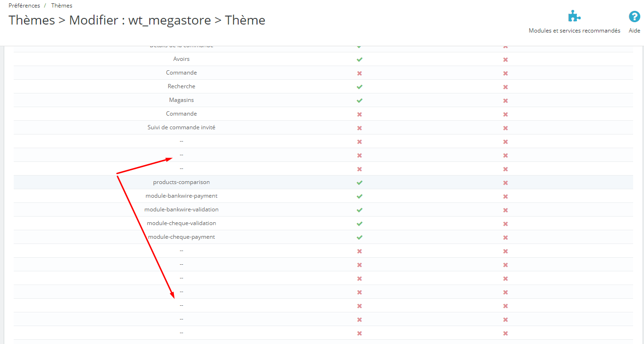Click Modules et services recommandés label
644x344 pixels.
574,31
